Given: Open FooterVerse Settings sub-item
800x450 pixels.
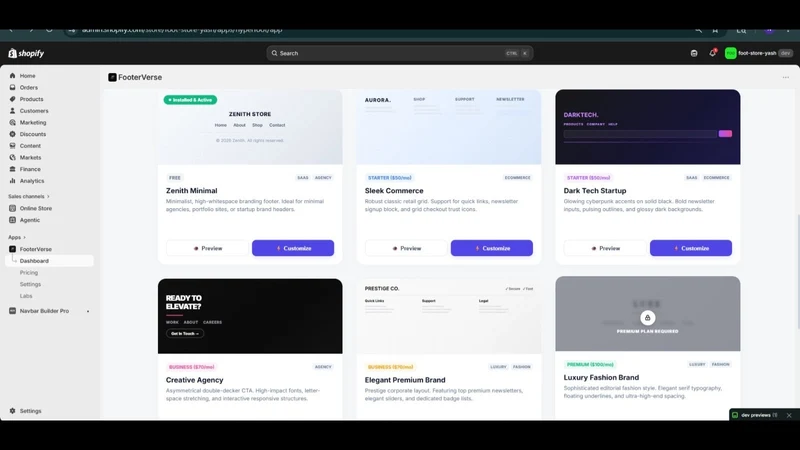Looking at the screenshot, I should tap(30, 284).
